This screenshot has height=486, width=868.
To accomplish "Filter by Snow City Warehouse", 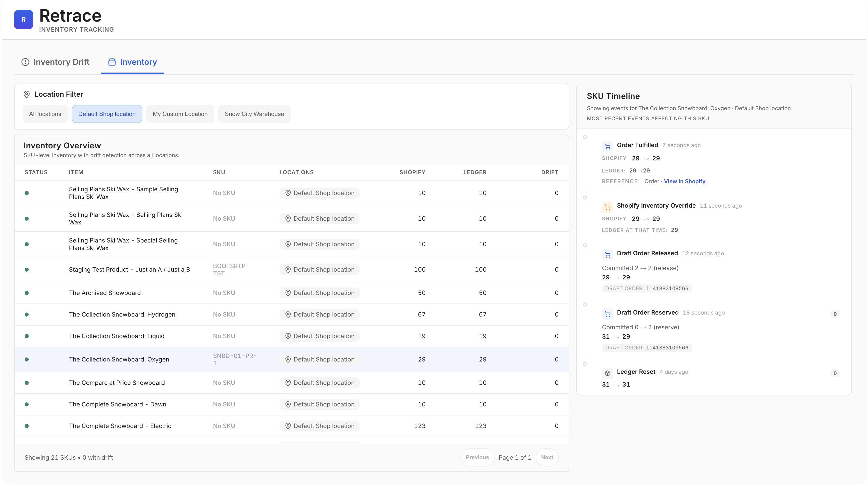I will tap(254, 114).
